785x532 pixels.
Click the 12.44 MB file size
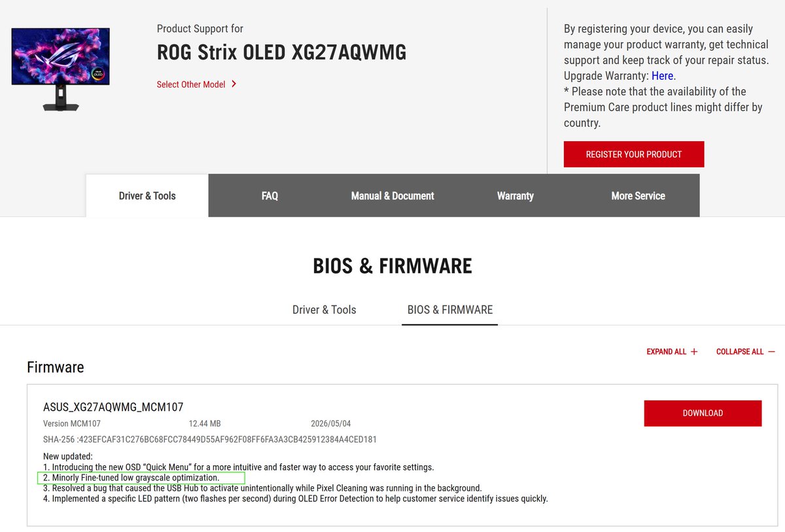[205, 423]
